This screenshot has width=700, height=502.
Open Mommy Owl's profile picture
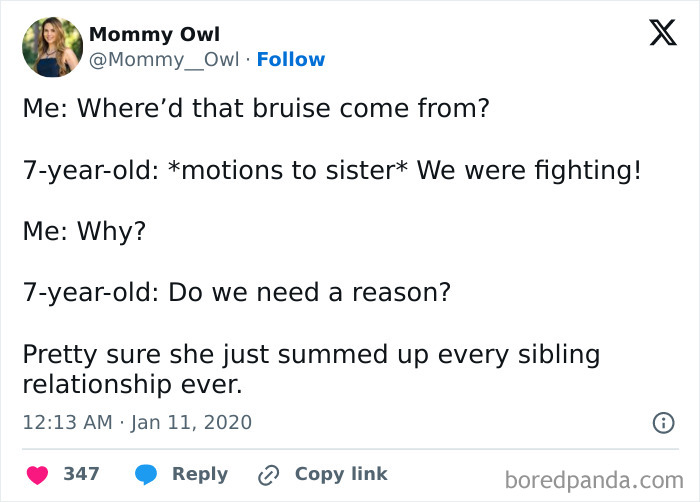click(x=52, y=47)
